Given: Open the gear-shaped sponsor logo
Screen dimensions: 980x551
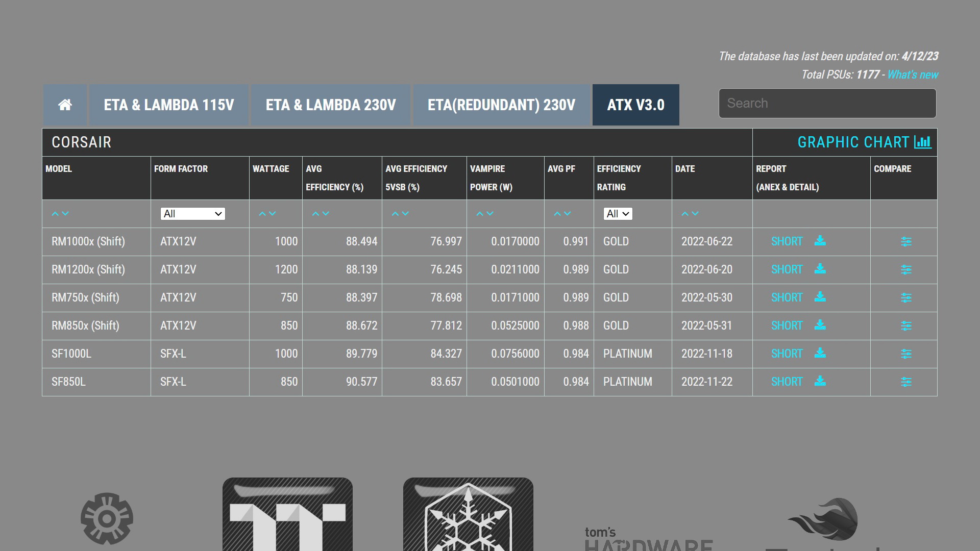Looking at the screenshot, I should 107,518.
